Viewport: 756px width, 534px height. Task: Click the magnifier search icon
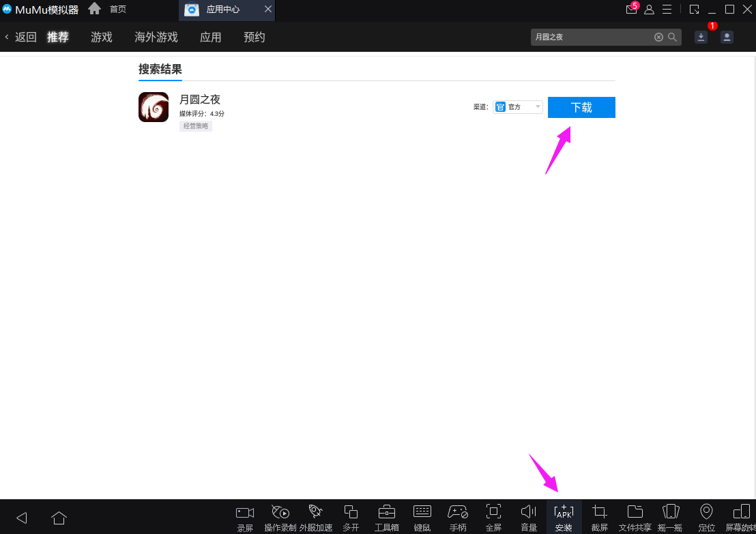pyautogui.click(x=672, y=37)
